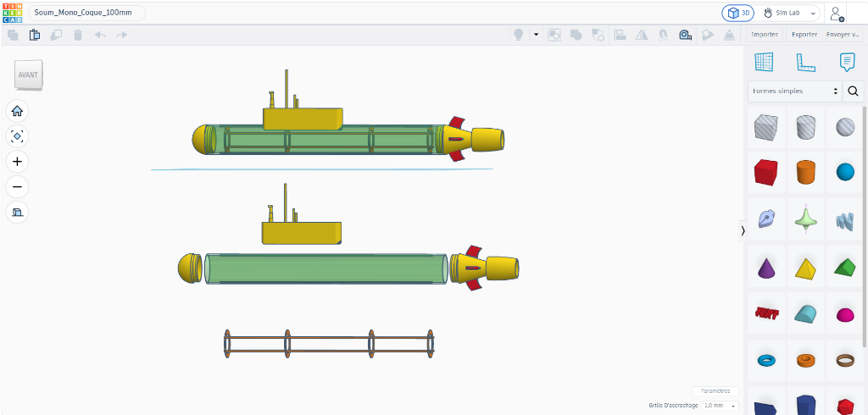Image resolution: width=868 pixels, height=415 pixels.
Task: Select the brown Ring shape
Action: (845, 361)
